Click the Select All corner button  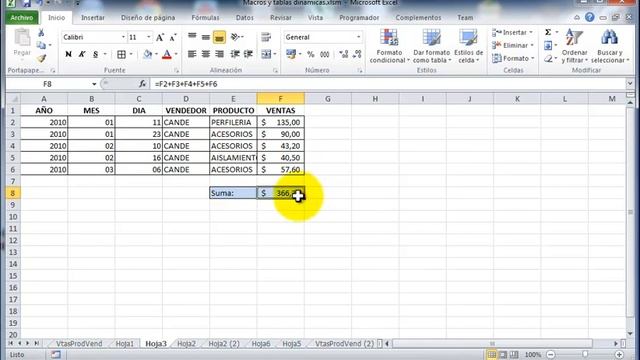pyautogui.click(x=13, y=99)
